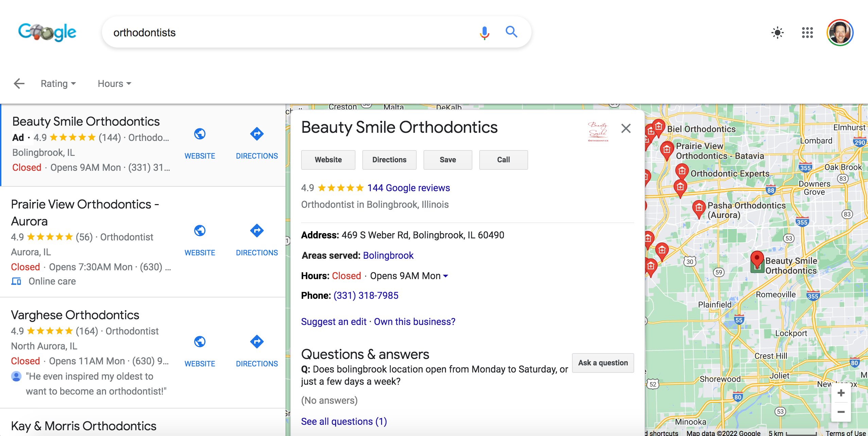The height and width of the screenshot is (436, 868).
Task: Open the Rating filter dropdown
Action: tap(58, 84)
